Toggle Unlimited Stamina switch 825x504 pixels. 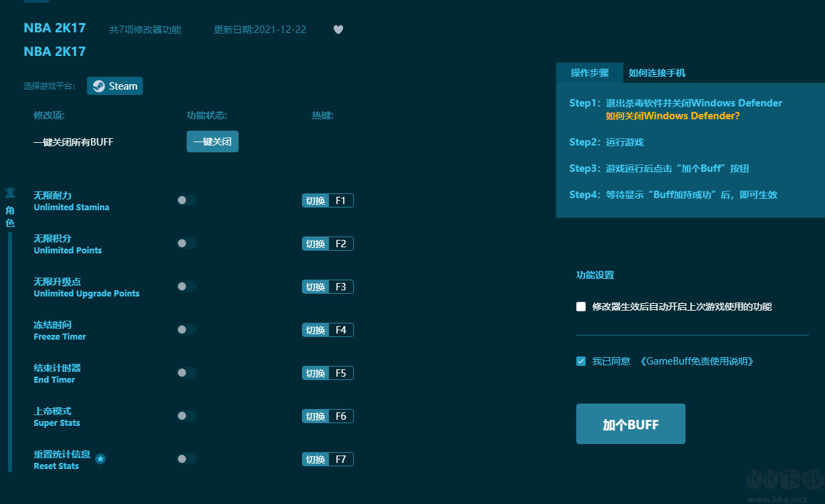187,200
